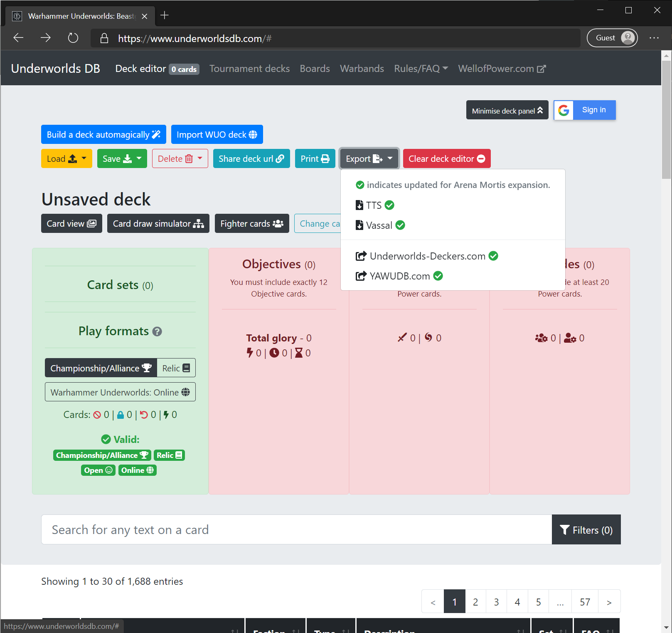Viewport: 672px width, 633px height.
Task: Collapse the Export dropdown
Action: click(x=369, y=158)
